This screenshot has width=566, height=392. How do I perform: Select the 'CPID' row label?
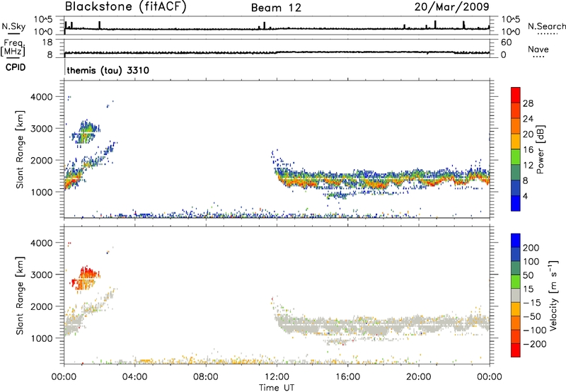[16, 67]
